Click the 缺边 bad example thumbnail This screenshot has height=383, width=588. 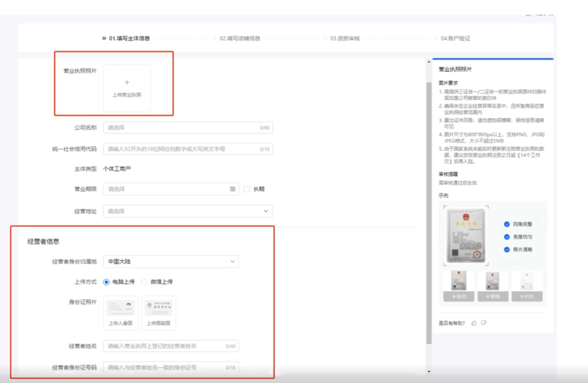pos(459,286)
